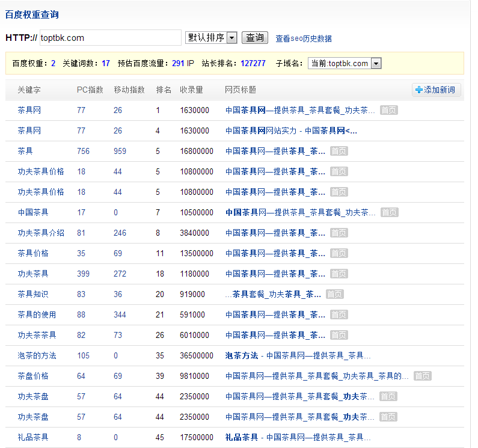Image resolution: width=478 pixels, height=448 pixels.
Task: Click the plus icon on 添加新词
Action: tap(419, 90)
